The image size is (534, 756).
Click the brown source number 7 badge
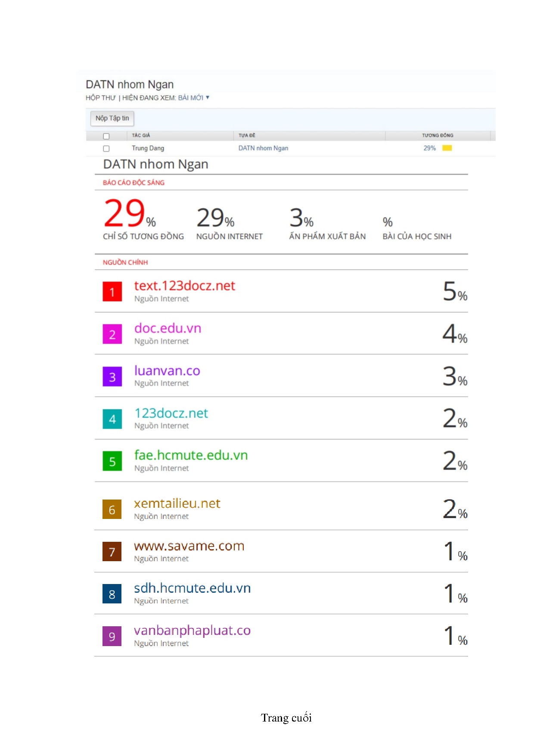112,552
